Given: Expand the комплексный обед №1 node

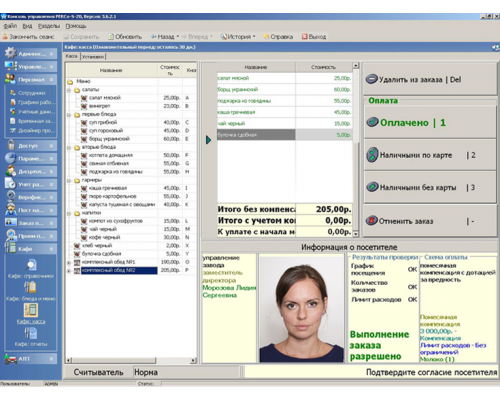Looking at the screenshot, I should [69, 262].
